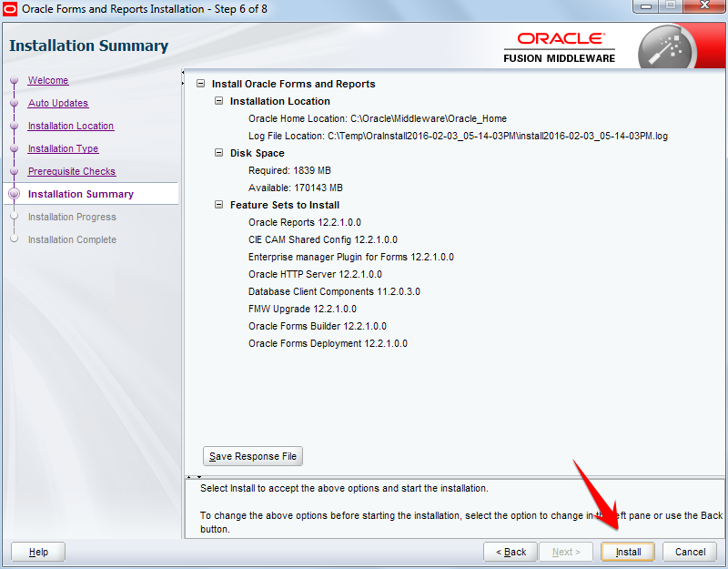Viewport: 728px width, 569px height.
Task: Click the Installation Summary step bullet icon
Action: pos(14,194)
